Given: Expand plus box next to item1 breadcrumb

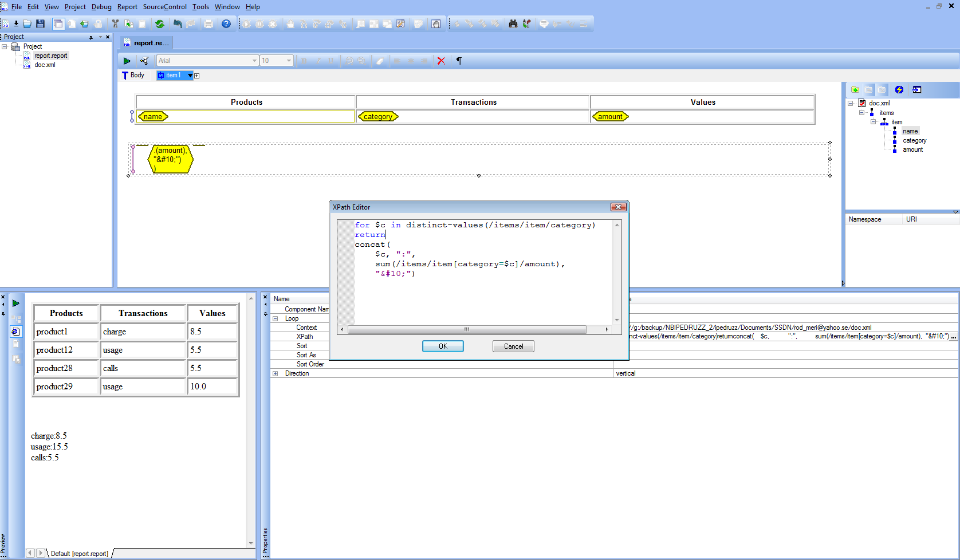Looking at the screenshot, I should pyautogui.click(x=197, y=76).
